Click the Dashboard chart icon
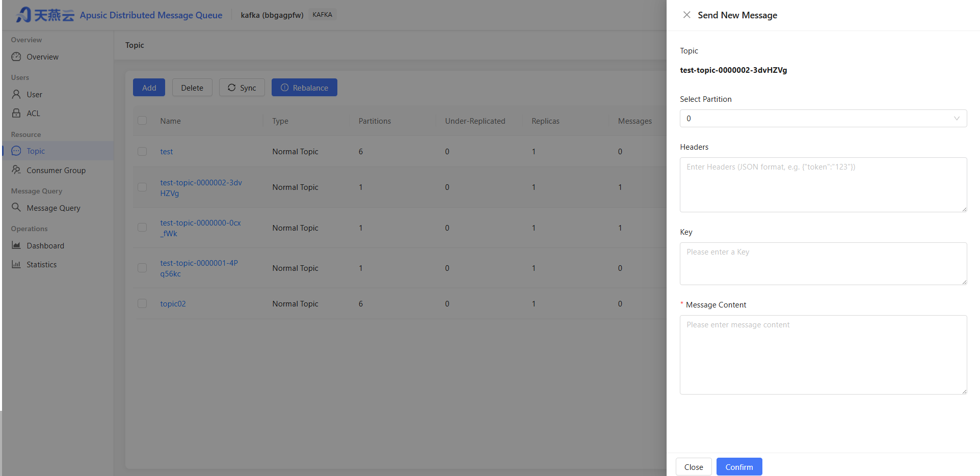This screenshot has width=980, height=476. coord(16,245)
